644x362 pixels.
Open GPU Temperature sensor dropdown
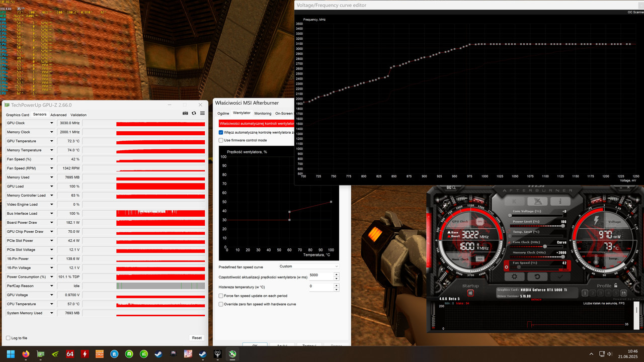pos(51,141)
